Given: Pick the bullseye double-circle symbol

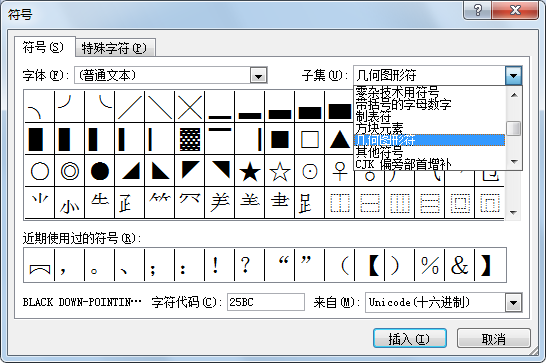Looking at the screenshot, I should coord(70,171).
